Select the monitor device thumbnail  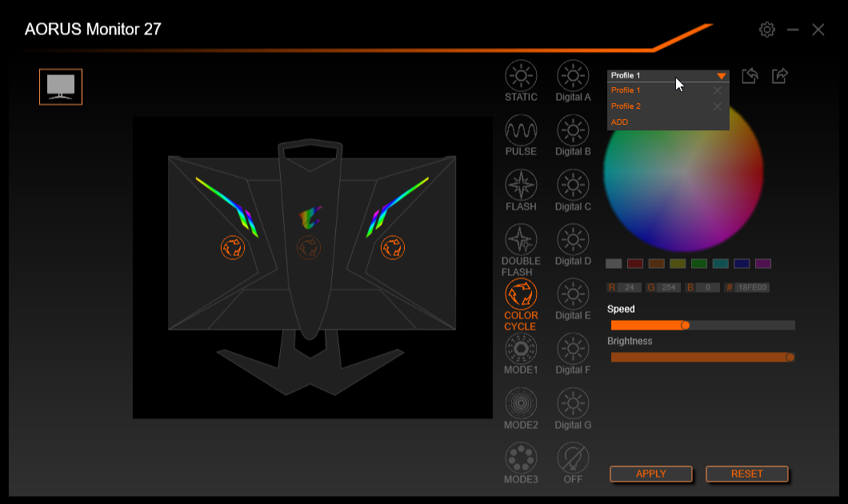(x=61, y=86)
